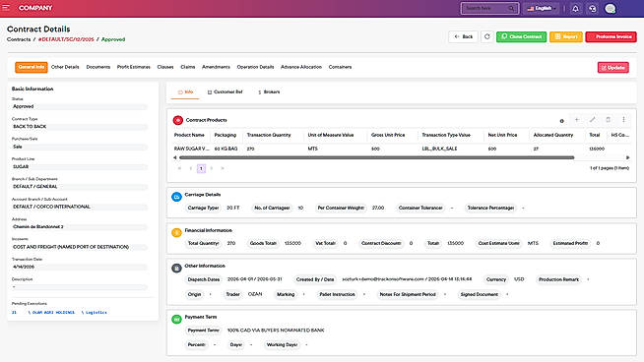The height and width of the screenshot is (362, 644).
Task: Click the user avatar icon
Action: click(x=610, y=8)
